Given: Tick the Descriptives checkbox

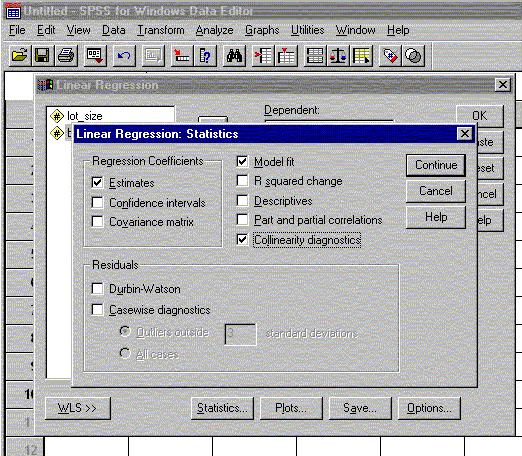Looking at the screenshot, I should coord(242,201).
